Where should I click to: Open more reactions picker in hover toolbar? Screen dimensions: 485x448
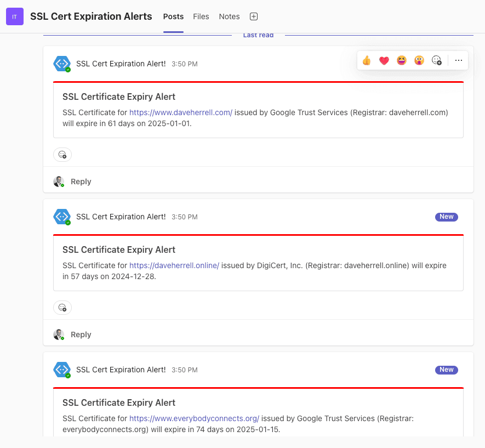[x=436, y=60]
